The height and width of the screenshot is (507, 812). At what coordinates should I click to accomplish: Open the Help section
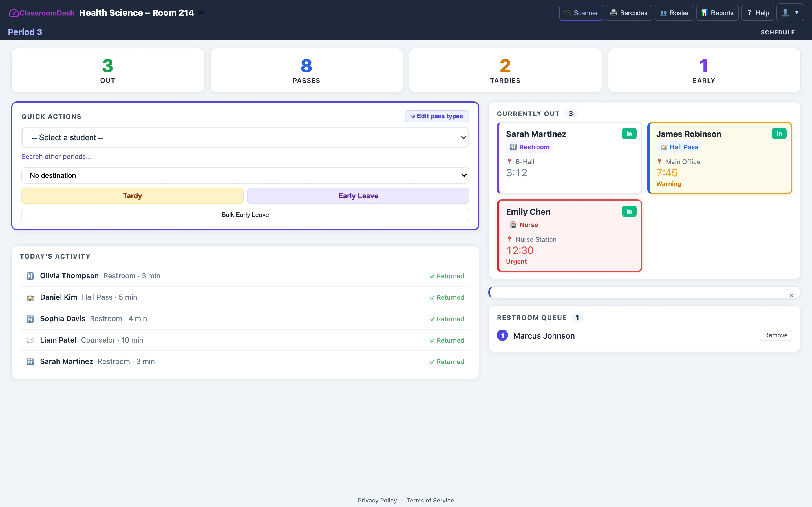tap(757, 12)
